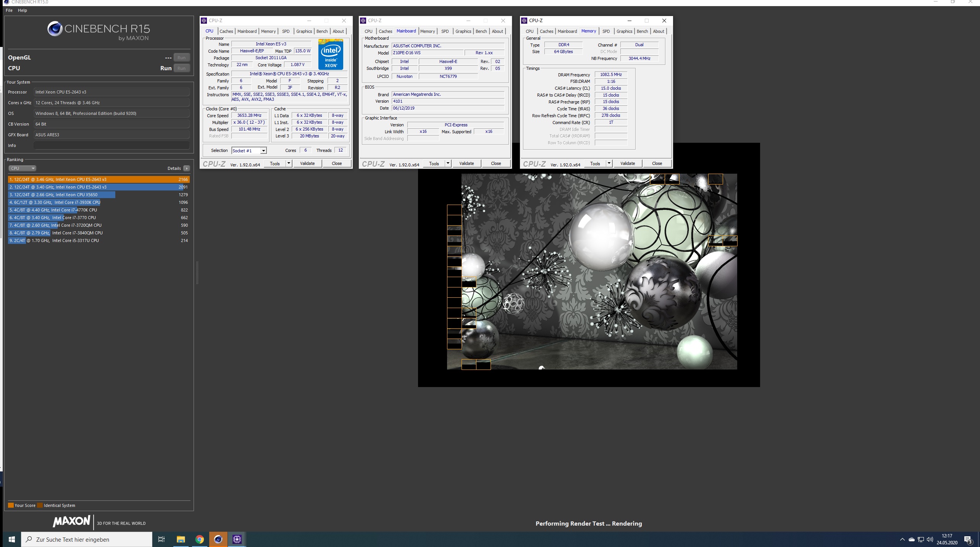The width and height of the screenshot is (980, 547).
Task: Click Validate in first CPU-Z window
Action: coord(307,163)
